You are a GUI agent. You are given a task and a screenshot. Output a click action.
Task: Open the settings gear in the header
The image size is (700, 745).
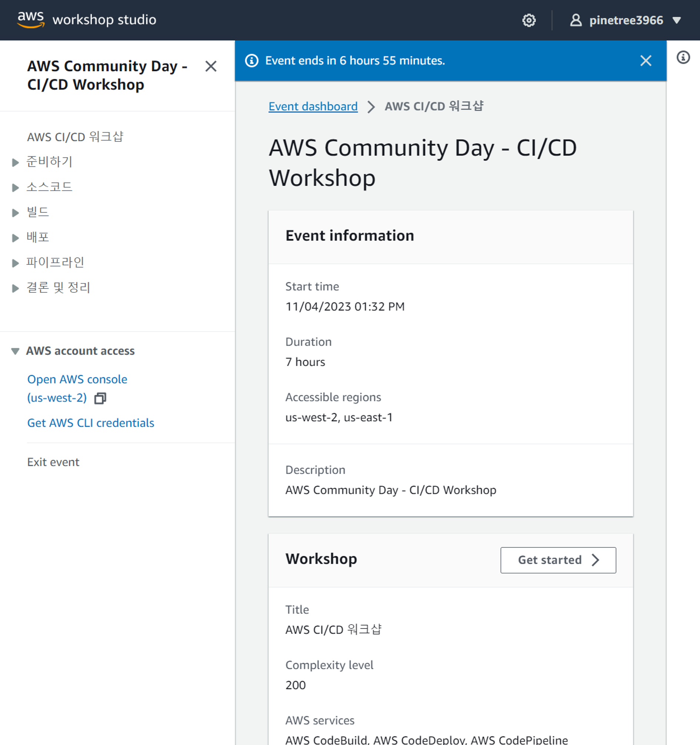click(529, 20)
